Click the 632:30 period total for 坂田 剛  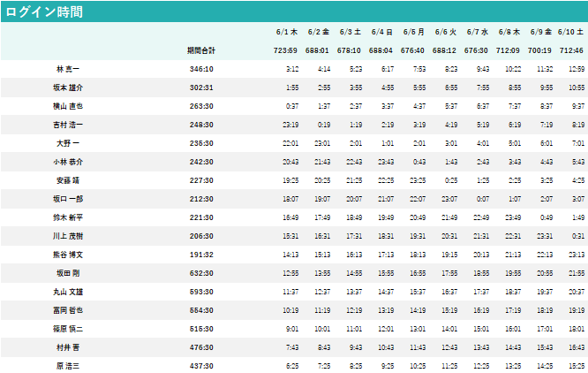[x=201, y=273]
